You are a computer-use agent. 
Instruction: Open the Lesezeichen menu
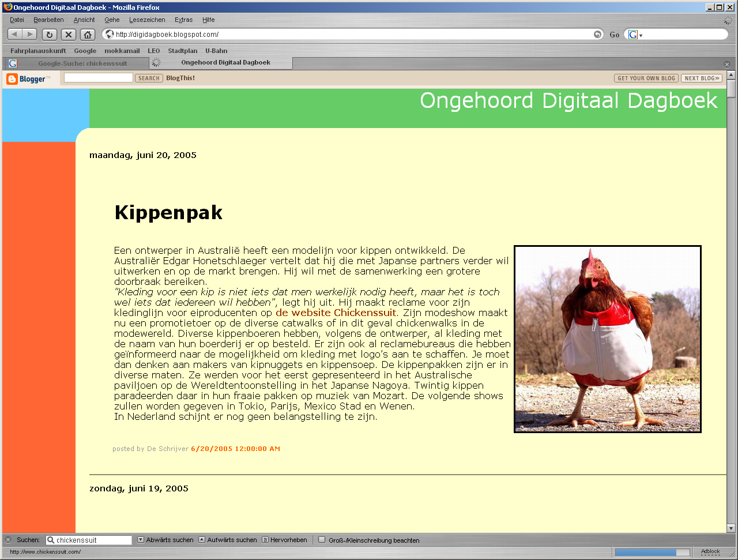click(147, 20)
